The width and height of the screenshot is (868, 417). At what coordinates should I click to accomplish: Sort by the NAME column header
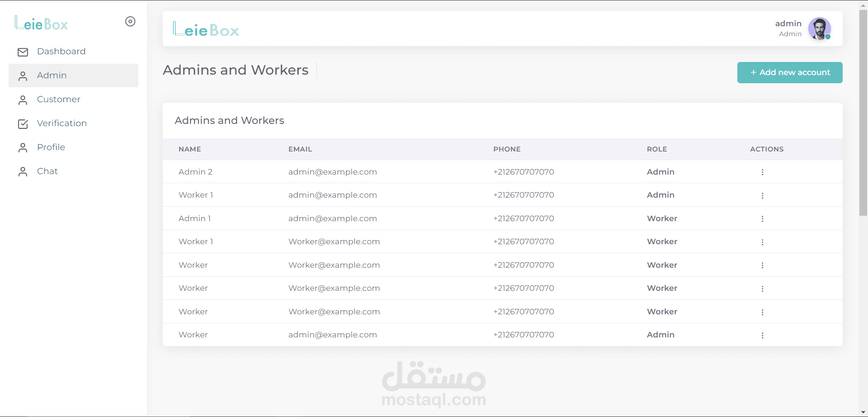pos(190,149)
